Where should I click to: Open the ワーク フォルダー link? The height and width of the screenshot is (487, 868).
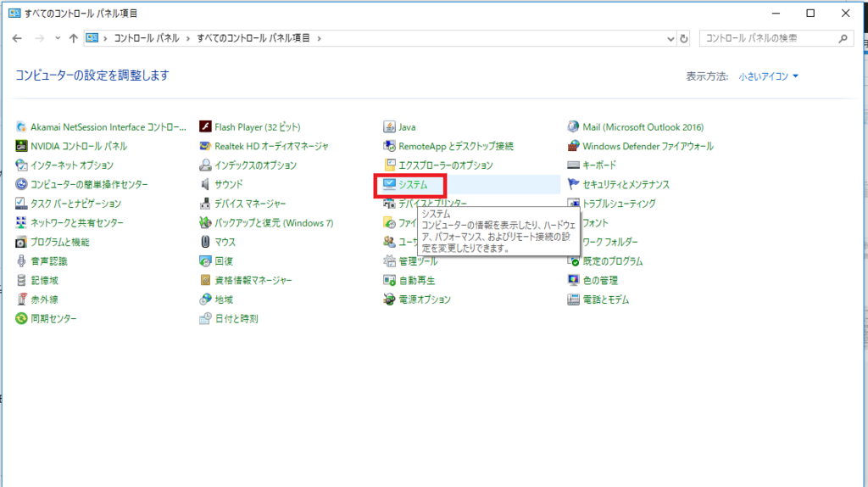[610, 242]
